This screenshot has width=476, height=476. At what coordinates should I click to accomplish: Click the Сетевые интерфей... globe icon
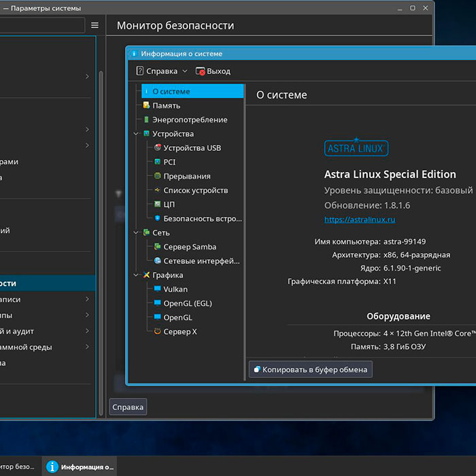pos(157,260)
